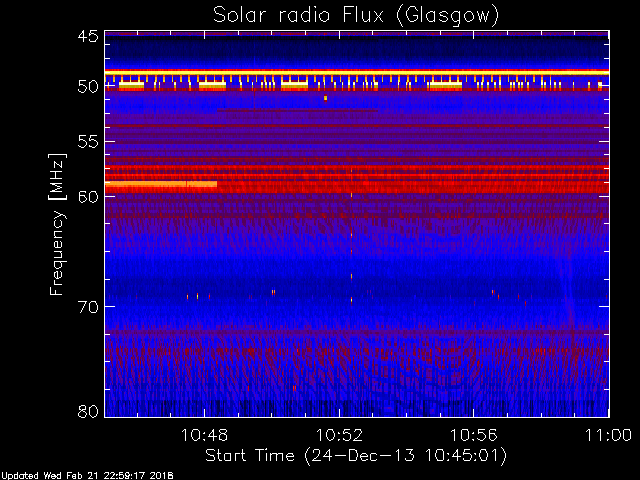This screenshot has width=640, height=480.
Task: Click the 45 frequency tick label
Action: tap(88, 37)
